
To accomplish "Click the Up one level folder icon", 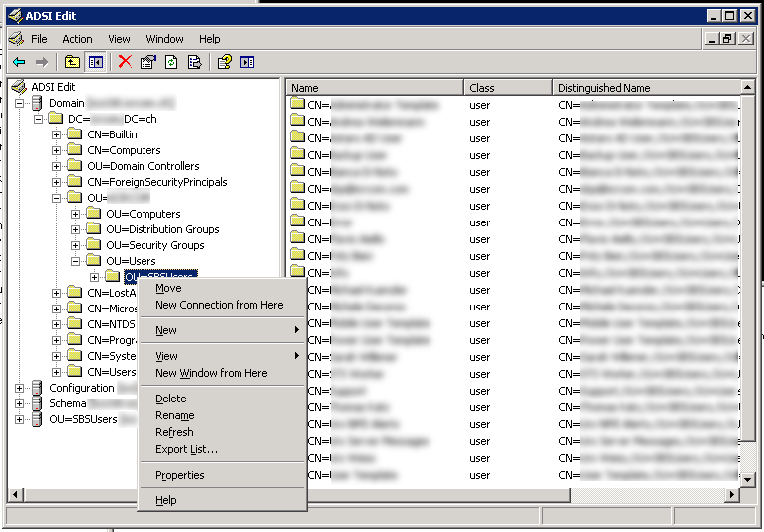I will click(72, 62).
